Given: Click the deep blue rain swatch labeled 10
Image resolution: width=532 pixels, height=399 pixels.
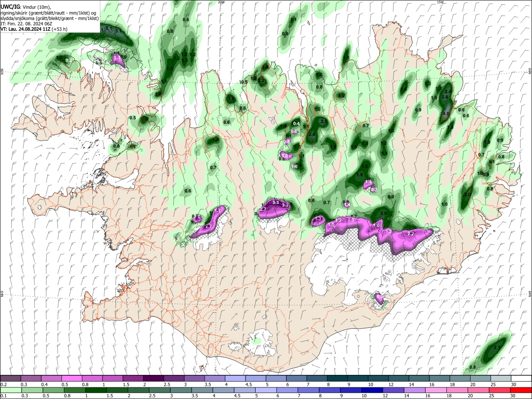Looking at the screenshot, I should point(372,390).
